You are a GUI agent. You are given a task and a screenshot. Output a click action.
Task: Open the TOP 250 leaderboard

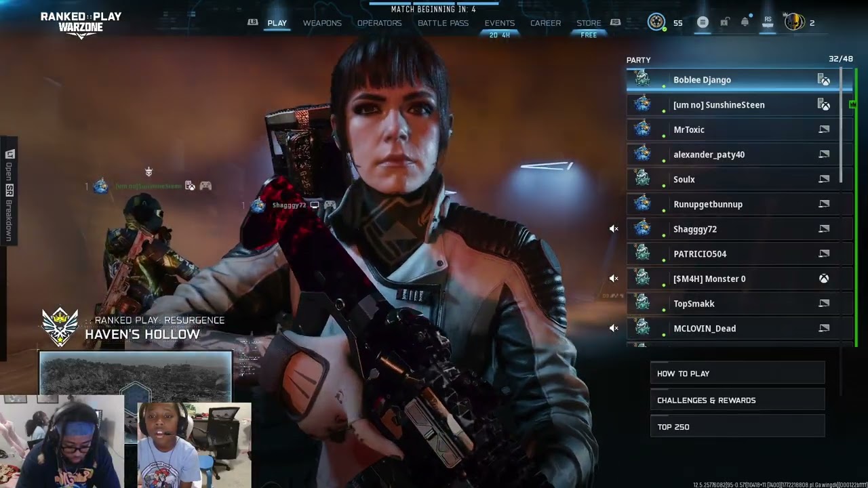coord(737,426)
